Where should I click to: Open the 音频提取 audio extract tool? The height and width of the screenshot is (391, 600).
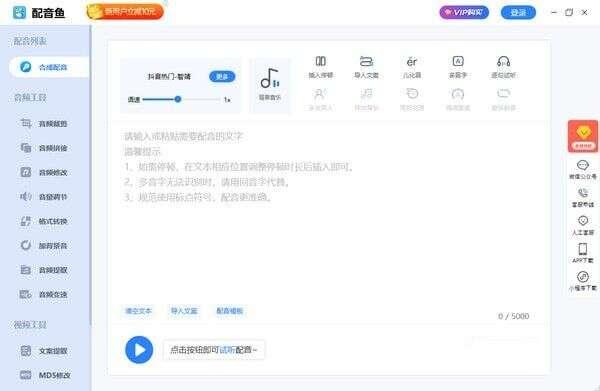click(x=44, y=270)
